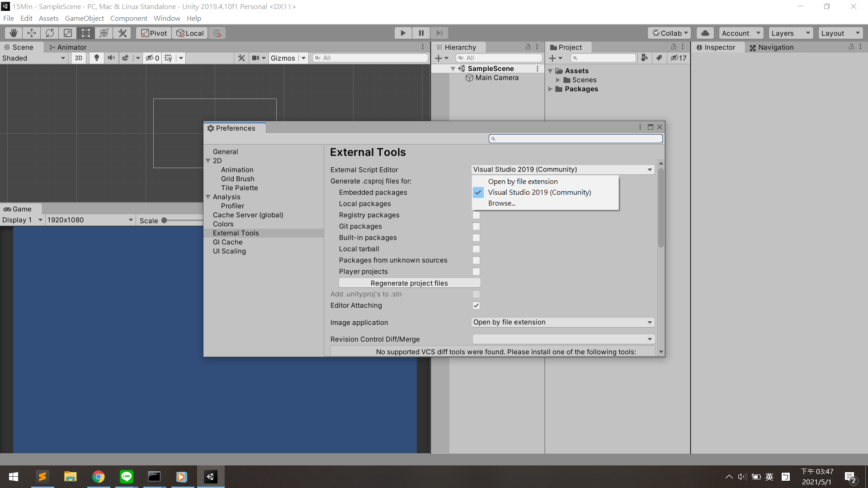Open cloud services icon
This screenshot has width=868, height=488.
(x=705, y=33)
